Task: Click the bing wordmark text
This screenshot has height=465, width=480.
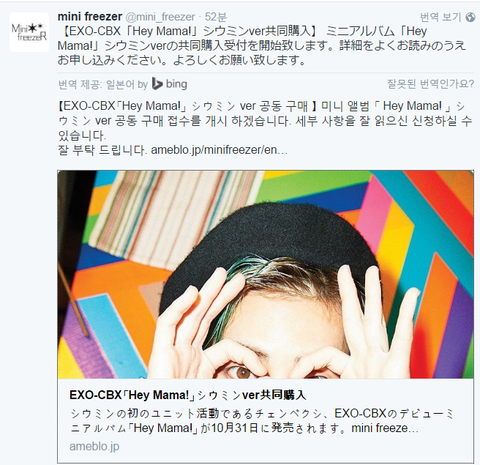Action: point(176,84)
